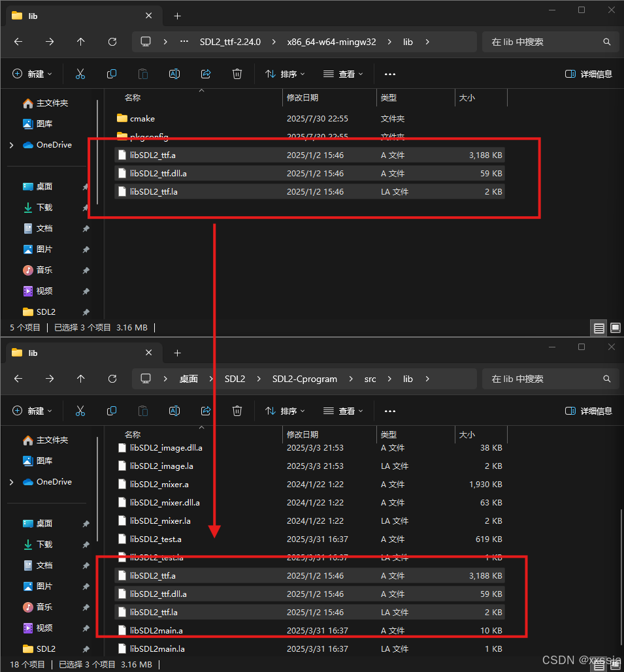Click the Paste icon in the bottom window

click(143, 411)
